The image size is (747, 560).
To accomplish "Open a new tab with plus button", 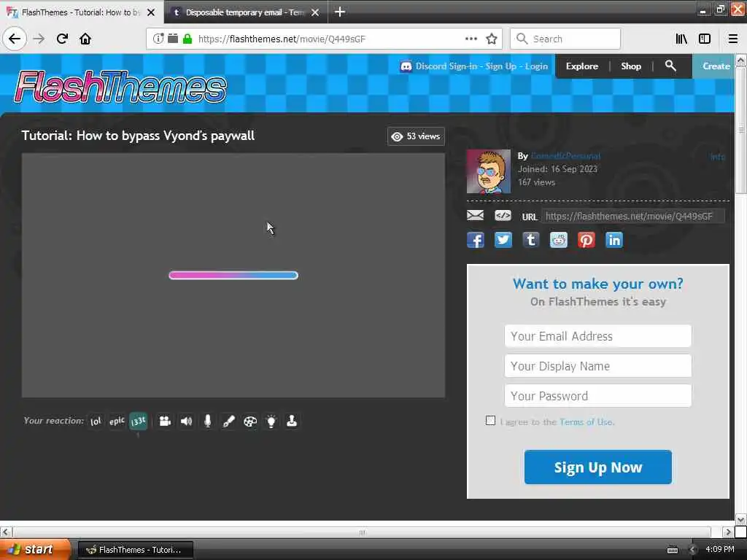I will [x=340, y=12].
